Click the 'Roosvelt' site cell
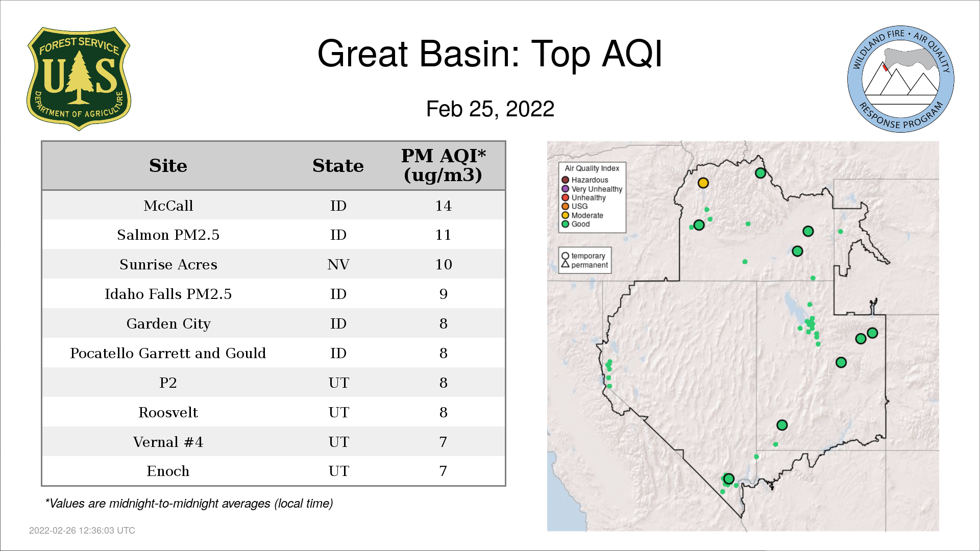The height and width of the screenshot is (551, 980). 168,412
